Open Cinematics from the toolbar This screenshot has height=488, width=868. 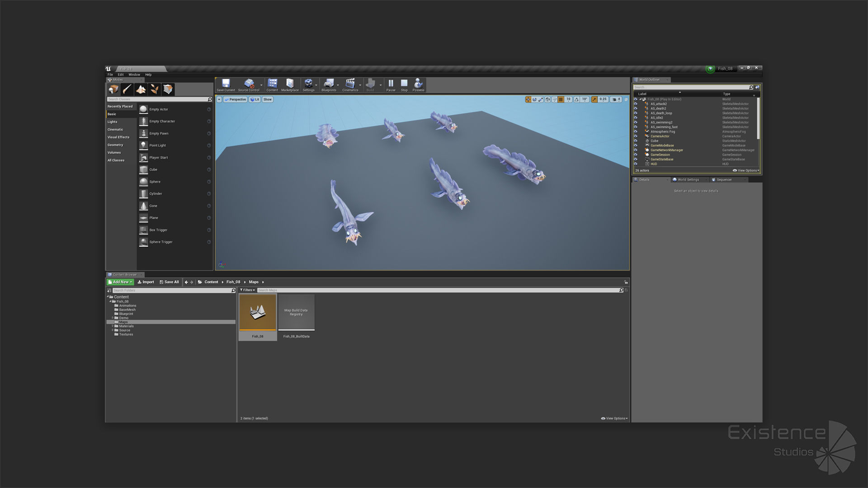350,84
